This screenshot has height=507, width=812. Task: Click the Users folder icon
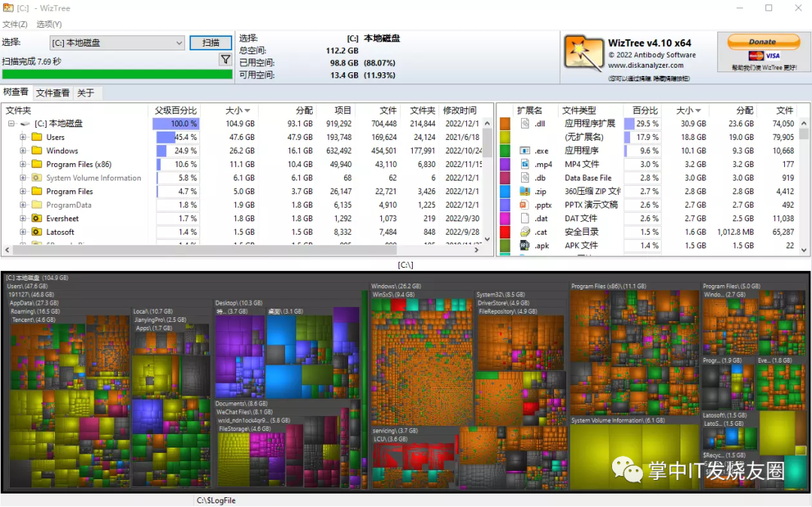pos(36,137)
